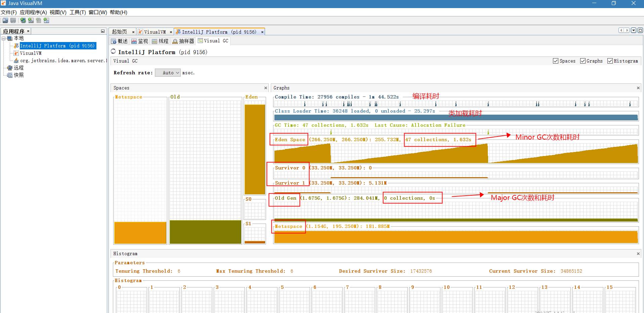Open the 抽样器 sampler subtab
The image size is (644, 313).
click(x=183, y=41)
